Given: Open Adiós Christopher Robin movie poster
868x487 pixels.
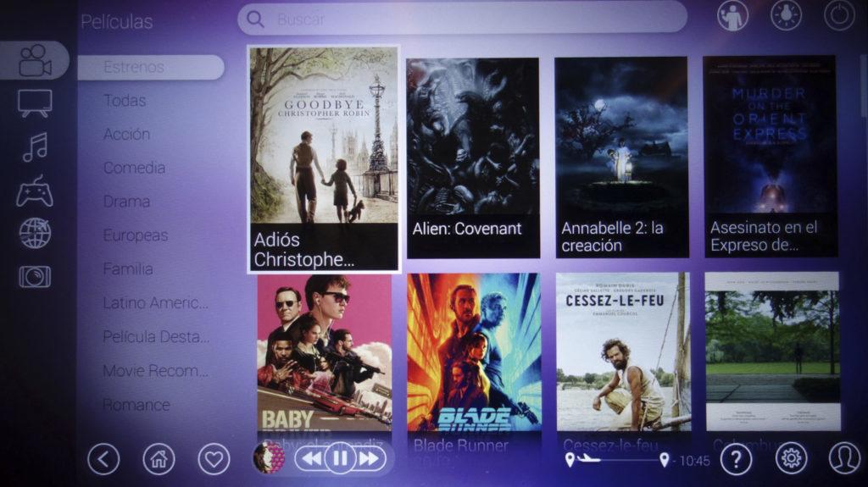Looking at the screenshot, I should [324, 159].
